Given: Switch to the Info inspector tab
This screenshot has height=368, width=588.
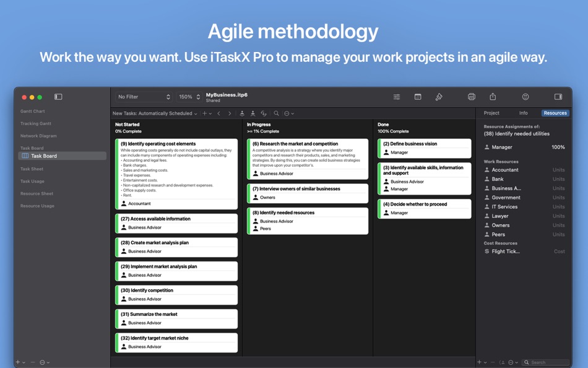Looking at the screenshot, I should (523, 113).
